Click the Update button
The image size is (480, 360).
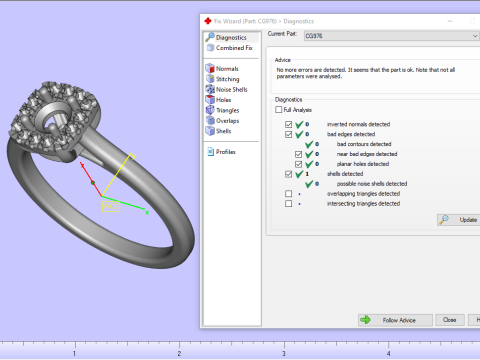pos(459,220)
